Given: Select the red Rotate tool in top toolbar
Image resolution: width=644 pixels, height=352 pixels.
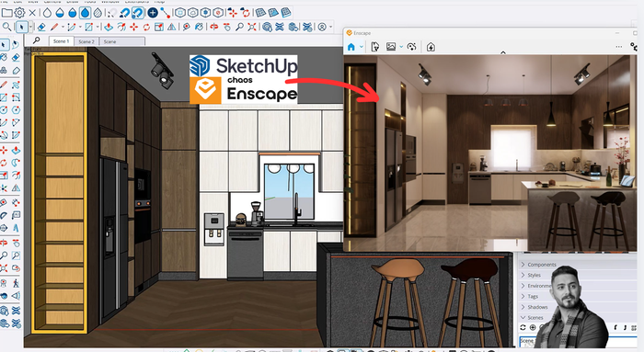Looking at the screenshot, I should coord(146,27).
